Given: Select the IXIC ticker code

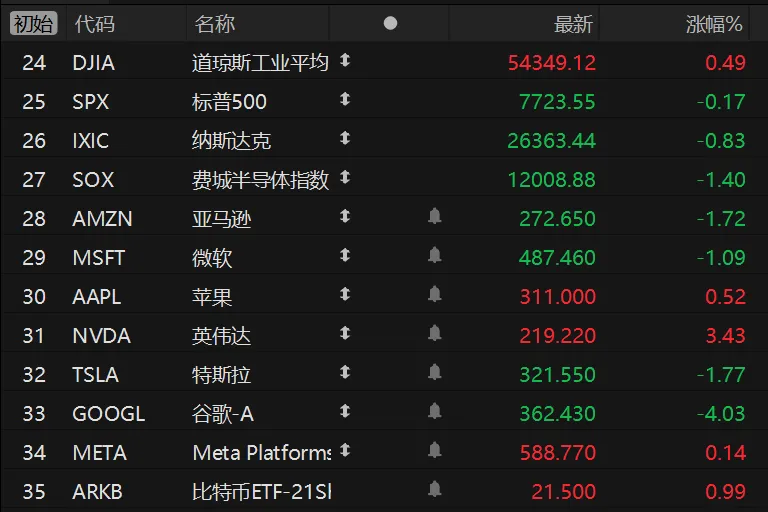Looking at the screenshot, I should (x=91, y=141).
